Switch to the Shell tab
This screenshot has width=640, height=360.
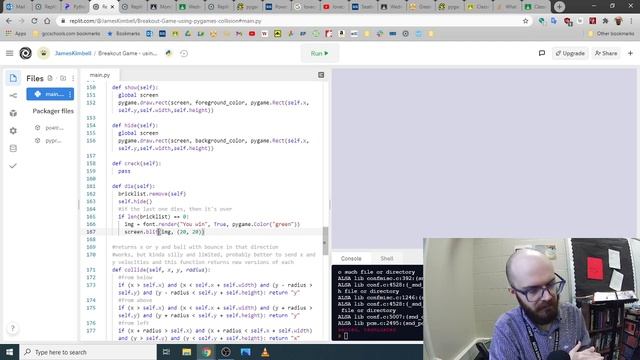(387, 258)
